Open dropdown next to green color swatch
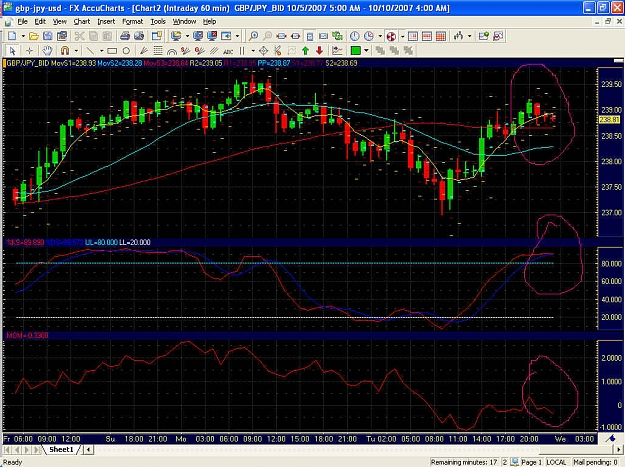Viewport: 625px width, 467px height. (x=366, y=51)
